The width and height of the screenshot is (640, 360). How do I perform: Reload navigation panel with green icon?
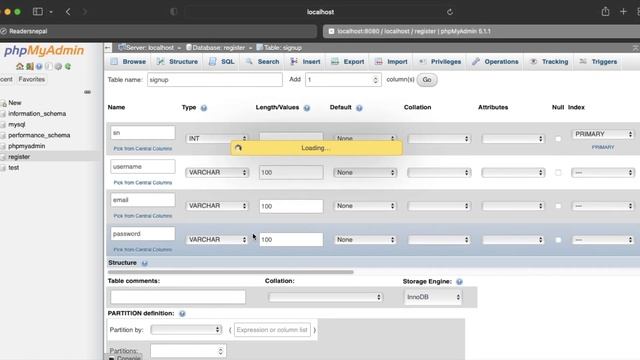(68, 66)
